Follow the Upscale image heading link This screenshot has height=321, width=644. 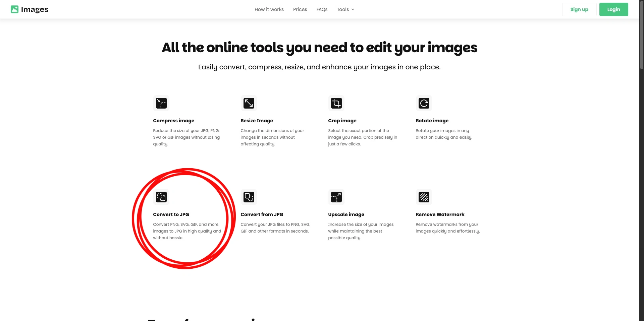[346, 214]
